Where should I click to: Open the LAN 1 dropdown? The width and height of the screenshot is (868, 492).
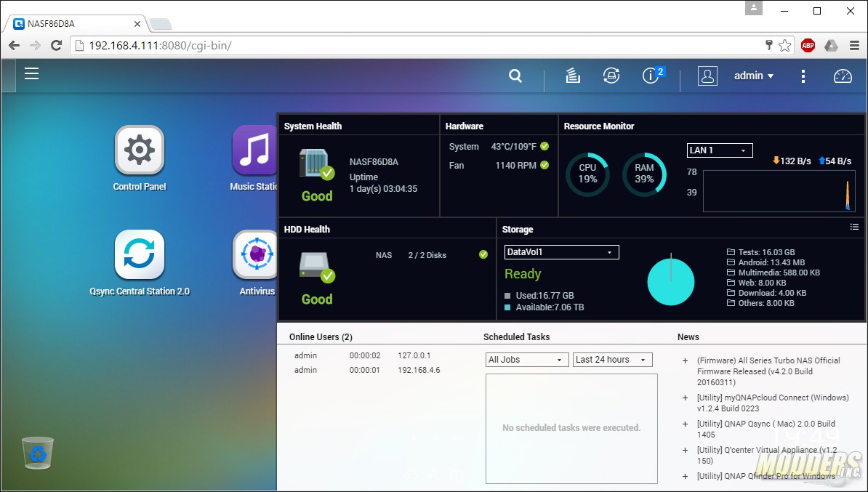pyautogui.click(x=720, y=150)
